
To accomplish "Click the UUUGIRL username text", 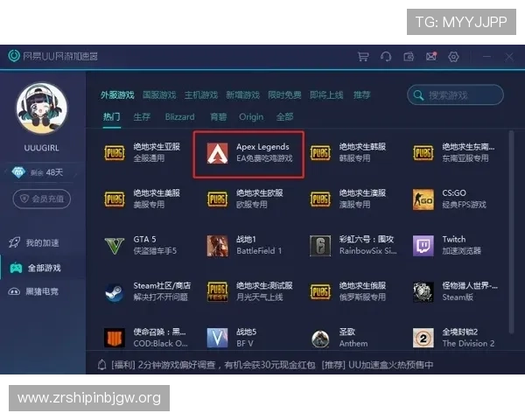I will coord(41,148).
